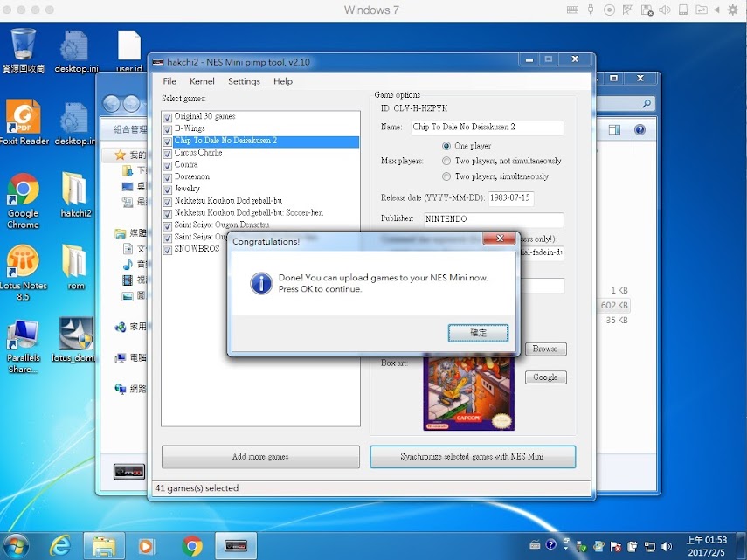Open Chrome from the taskbar

pyautogui.click(x=192, y=546)
